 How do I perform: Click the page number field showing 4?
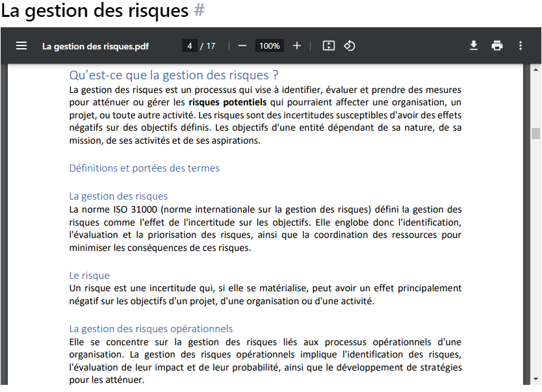point(189,46)
